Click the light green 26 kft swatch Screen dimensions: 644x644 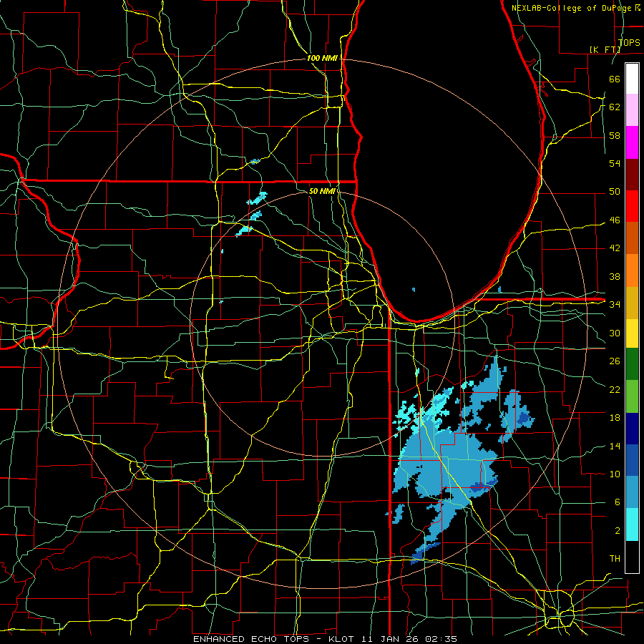coord(632,396)
